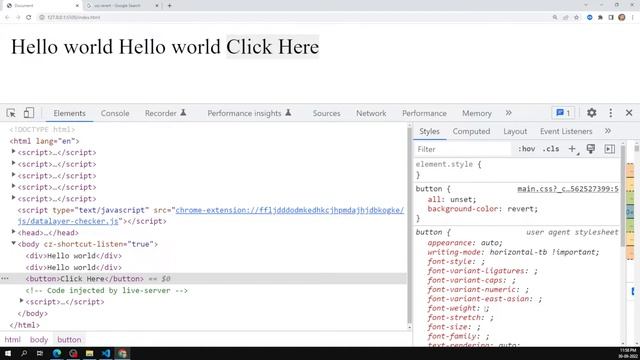The width and height of the screenshot is (640, 360).
Task: Expand the second collapsed script node
Action: 13,163
